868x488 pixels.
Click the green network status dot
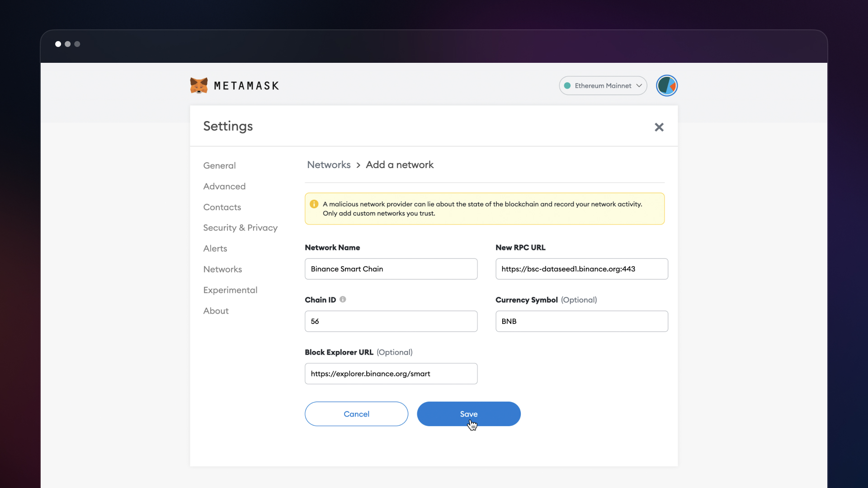pyautogui.click(x=567, y=86)
